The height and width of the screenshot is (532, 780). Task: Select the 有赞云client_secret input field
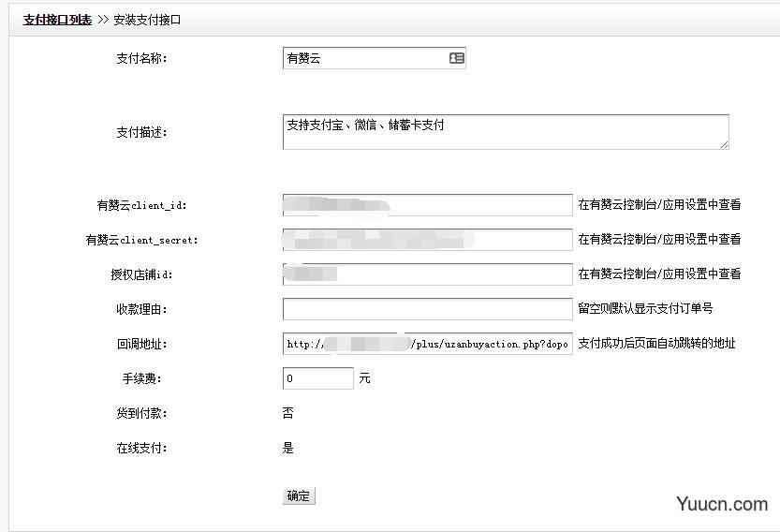pyautogui.click(x=427, y=240)
